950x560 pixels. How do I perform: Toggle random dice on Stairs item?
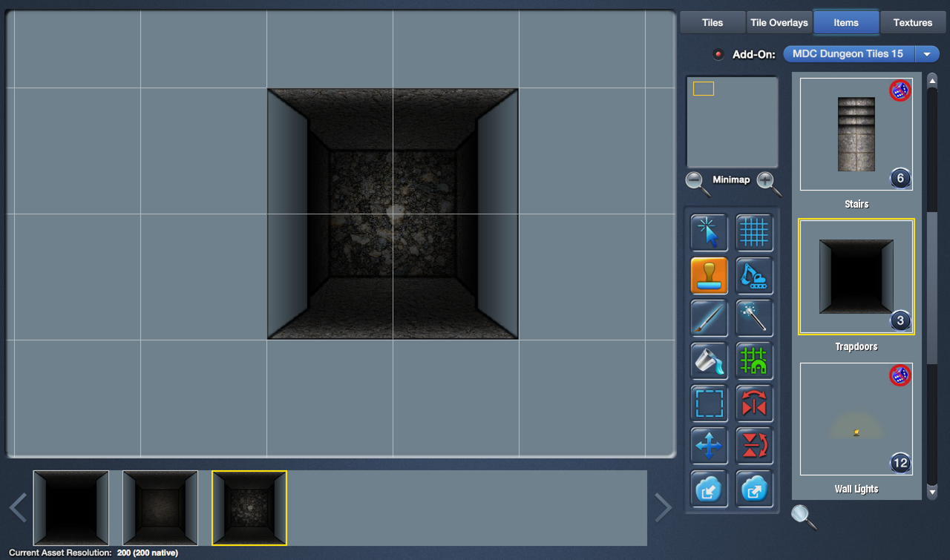pos(900,90)
